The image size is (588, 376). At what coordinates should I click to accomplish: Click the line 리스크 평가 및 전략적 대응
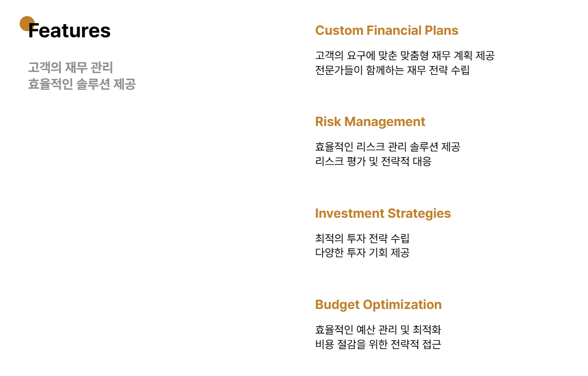[373, 161]
